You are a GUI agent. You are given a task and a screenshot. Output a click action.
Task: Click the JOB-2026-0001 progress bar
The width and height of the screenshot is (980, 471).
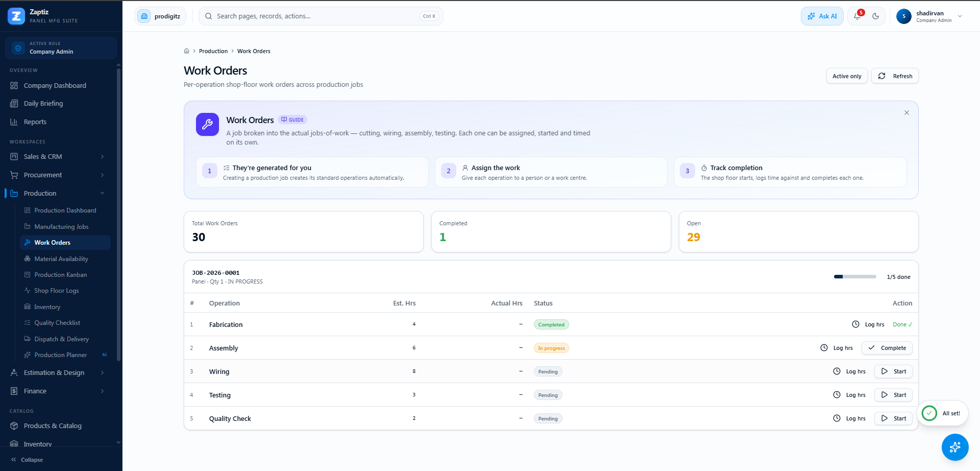point(855,277)
